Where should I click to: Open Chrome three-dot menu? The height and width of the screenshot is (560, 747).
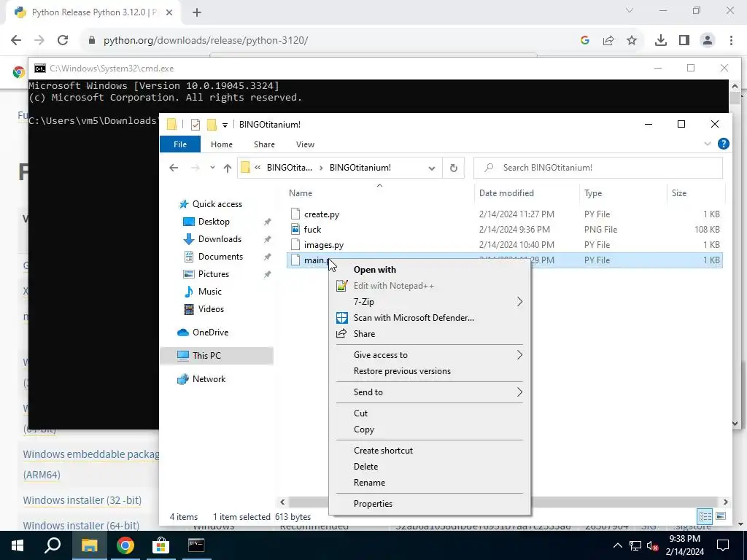click(x=731, y=41)
